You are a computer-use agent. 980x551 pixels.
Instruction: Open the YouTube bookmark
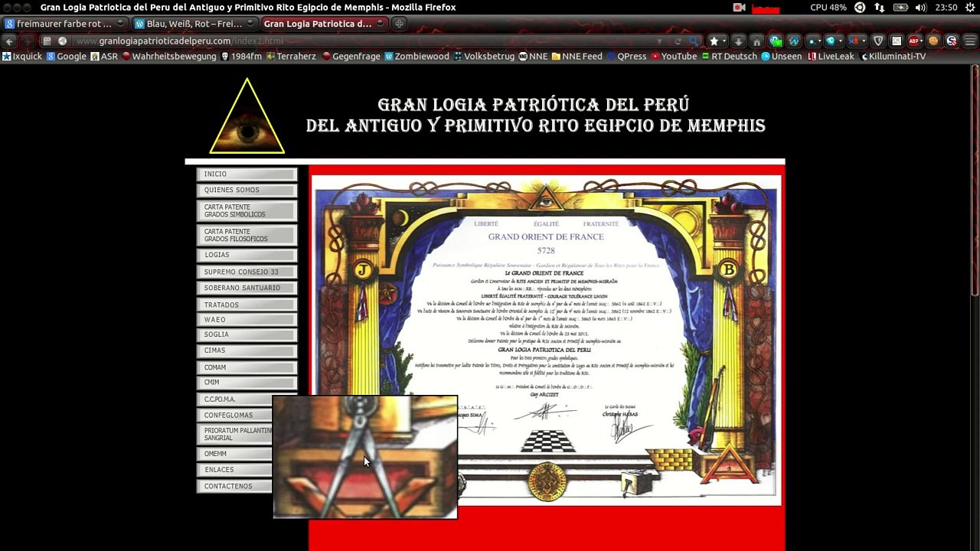[674, 57]
